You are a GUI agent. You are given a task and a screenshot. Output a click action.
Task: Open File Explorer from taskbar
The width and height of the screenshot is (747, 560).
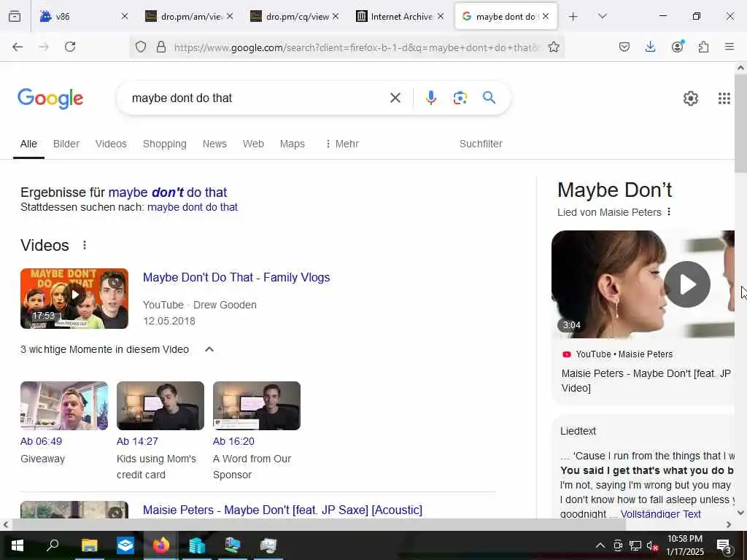click(x=89, y=545)
